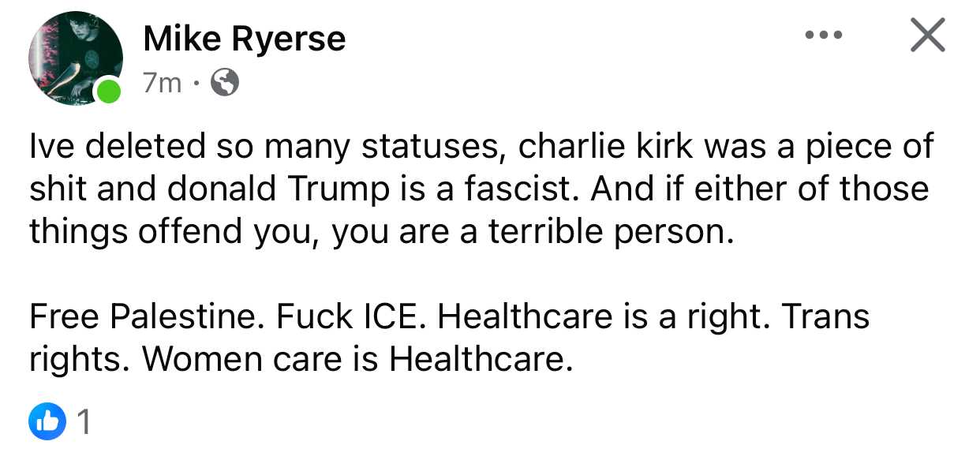Click the globe public audience icon

click(x=226, y=82)
